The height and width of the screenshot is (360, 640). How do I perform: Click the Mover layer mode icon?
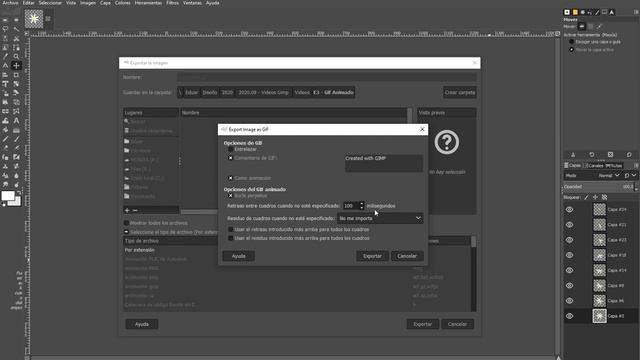[x=582, y=27]
